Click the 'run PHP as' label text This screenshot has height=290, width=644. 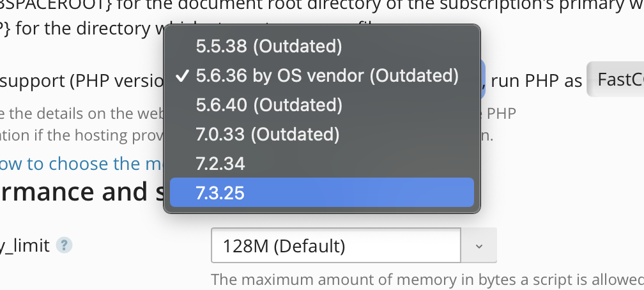(537, 80)
